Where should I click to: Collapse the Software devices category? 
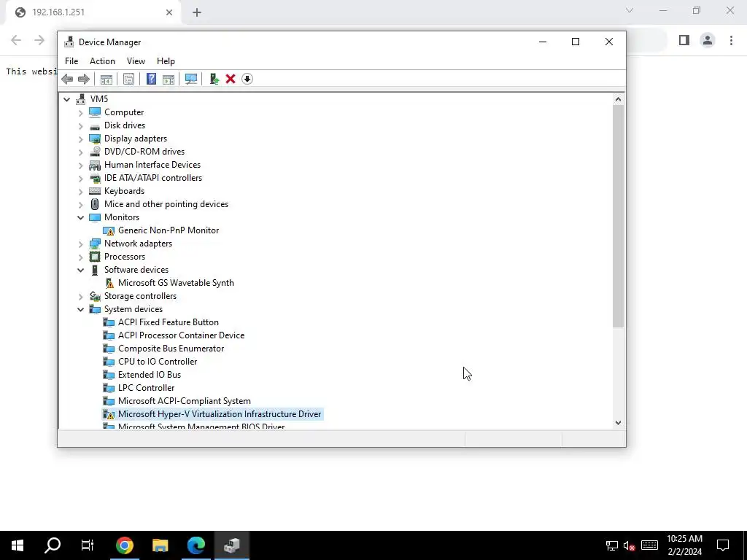pos(80,270)
